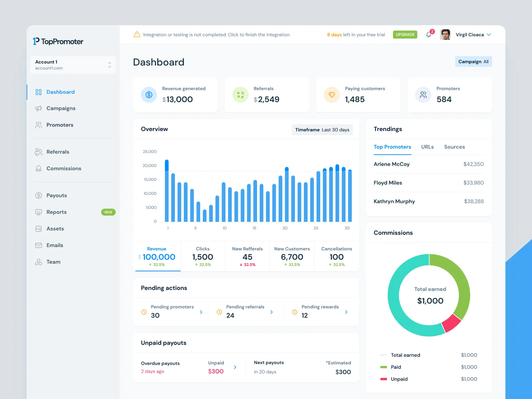Screen dimensions: 532x399
Task: Click the user avatar photo
Action: (445, 35)
